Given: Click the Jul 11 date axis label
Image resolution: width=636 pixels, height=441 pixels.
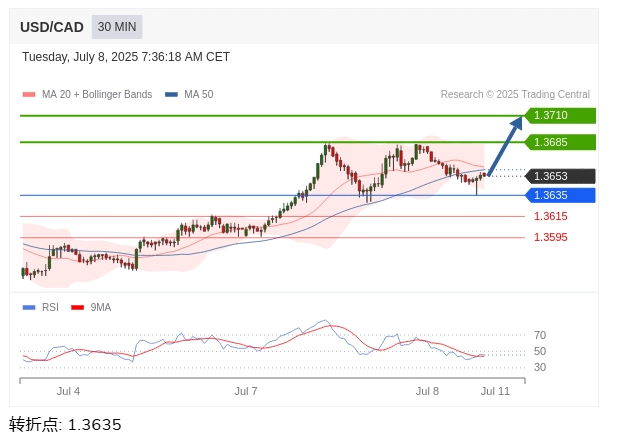Looking at the screenshot, I should click(495, 392).
